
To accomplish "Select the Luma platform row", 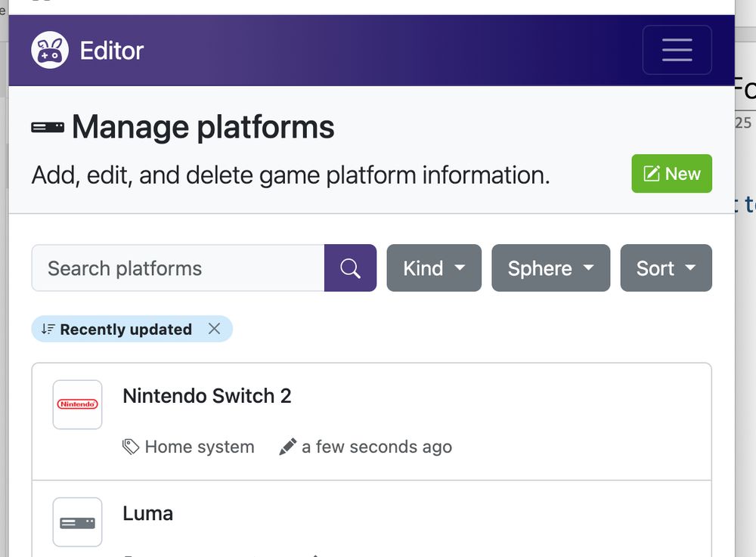I will 147,513.
